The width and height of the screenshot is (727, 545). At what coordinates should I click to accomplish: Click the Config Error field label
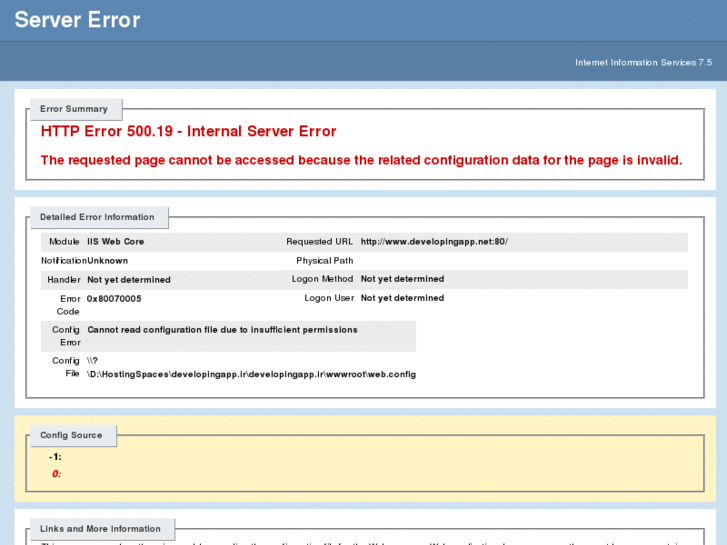[66, 336]
